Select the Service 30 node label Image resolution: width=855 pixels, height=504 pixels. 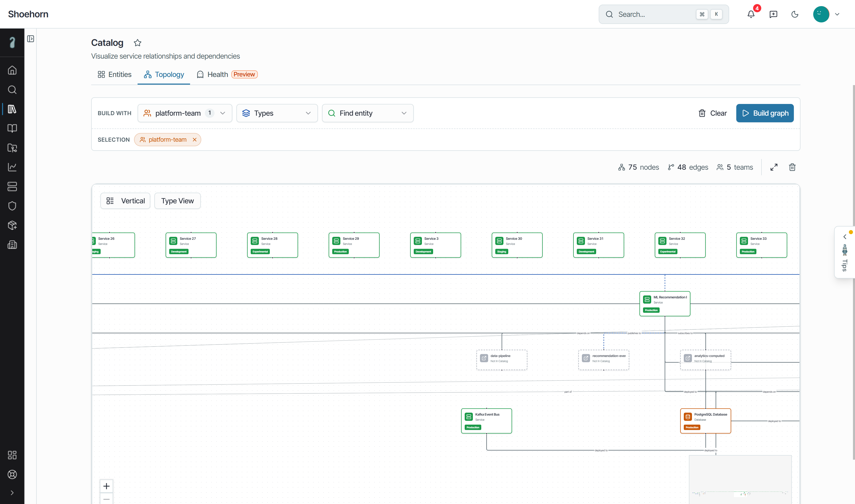tap(514, 238)
